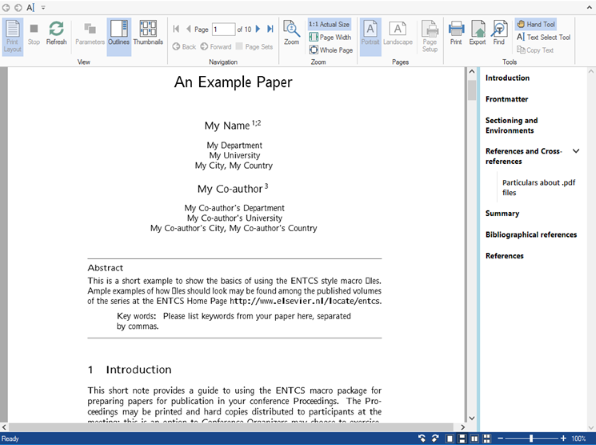Image resolution: width=596 pixels, height=445 pixels.
Task: Click the status bar zoom slider handle
Action: point(531,439)
